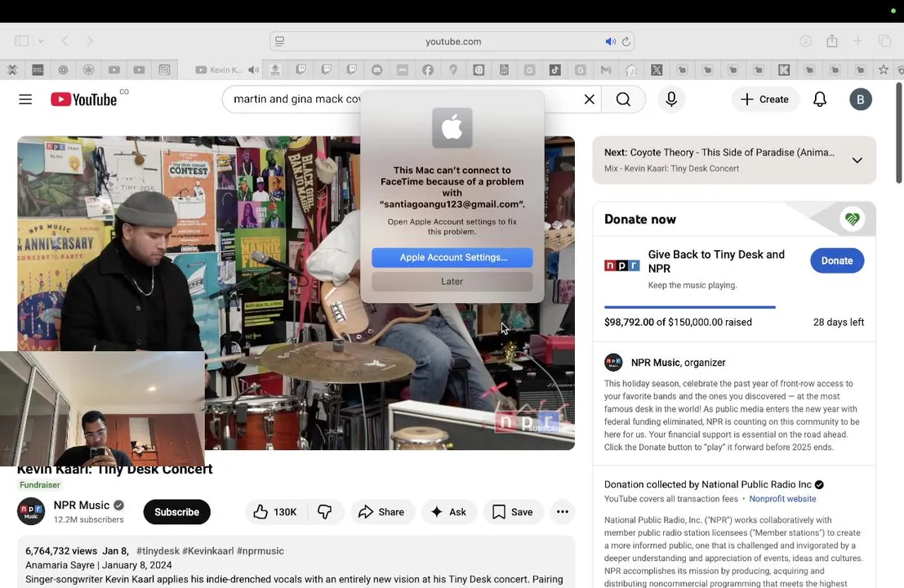
Task: Click Apple Account Settings... in dialog
Action: (x=452, y=257)
